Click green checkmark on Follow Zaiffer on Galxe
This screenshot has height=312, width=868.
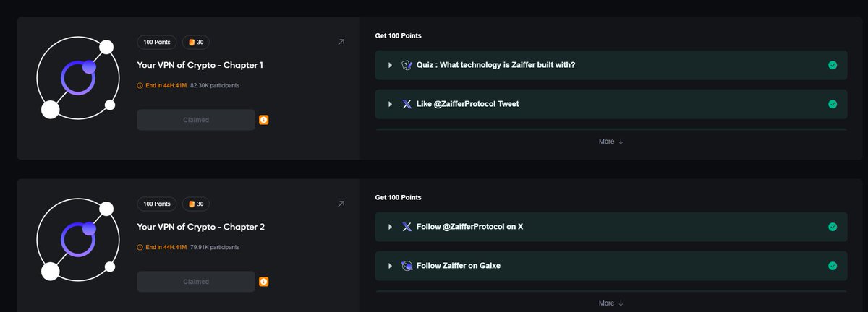tap(833, 266)
